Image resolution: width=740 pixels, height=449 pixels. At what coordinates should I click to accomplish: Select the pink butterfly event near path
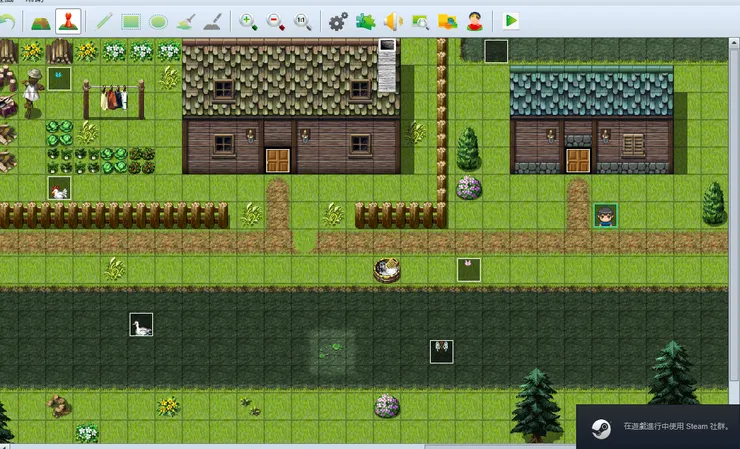469,270
